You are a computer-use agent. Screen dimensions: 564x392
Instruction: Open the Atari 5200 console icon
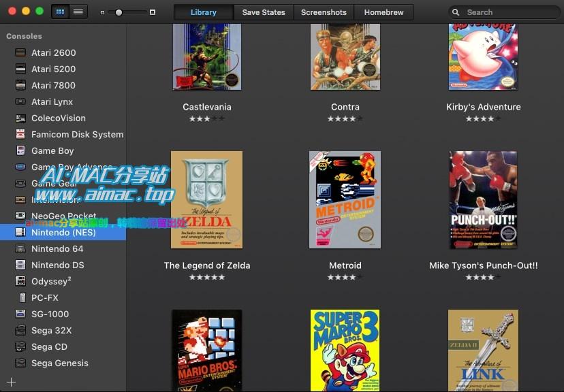tap(20, 69)
